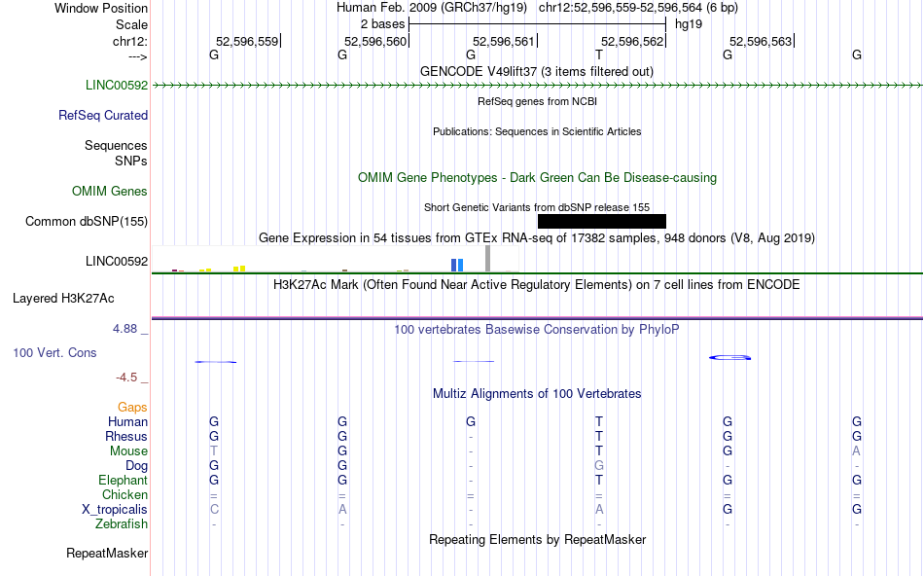The width and height of the screenshot is (924, 576).
Task: Click the Dog species label
Action: pyautogui.click(x=136, y=466)
